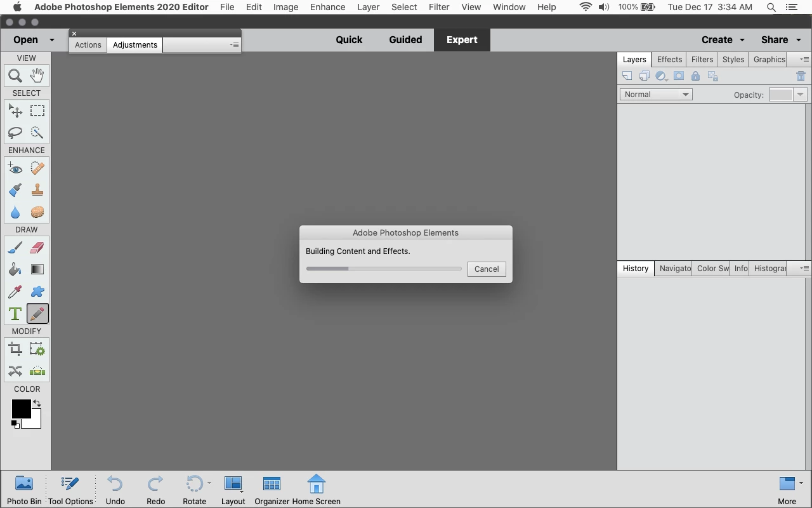Select the Type tool

click(x=15, y=314)
